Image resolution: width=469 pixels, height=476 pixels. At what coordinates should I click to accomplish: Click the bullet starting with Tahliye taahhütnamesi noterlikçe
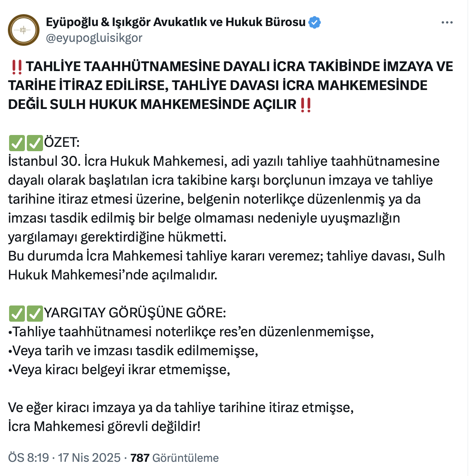click(191, 332)
